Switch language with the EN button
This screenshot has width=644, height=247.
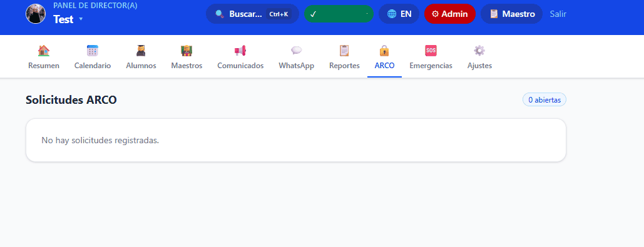click(399, 14)
